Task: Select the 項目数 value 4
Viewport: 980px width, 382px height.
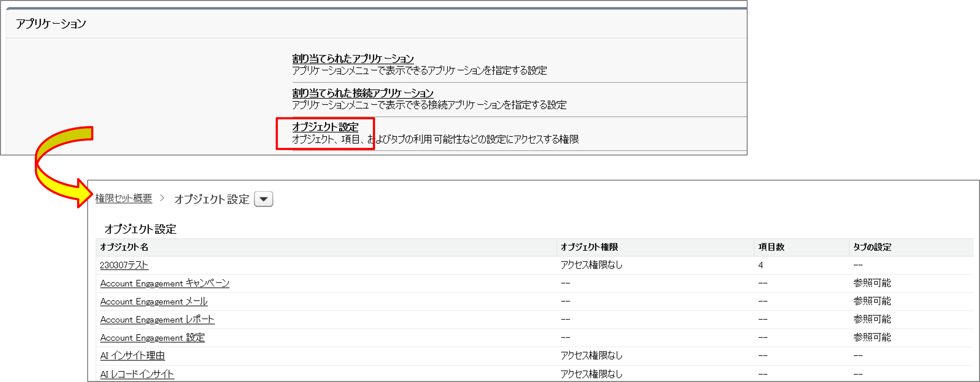Action: coord(760,265)
